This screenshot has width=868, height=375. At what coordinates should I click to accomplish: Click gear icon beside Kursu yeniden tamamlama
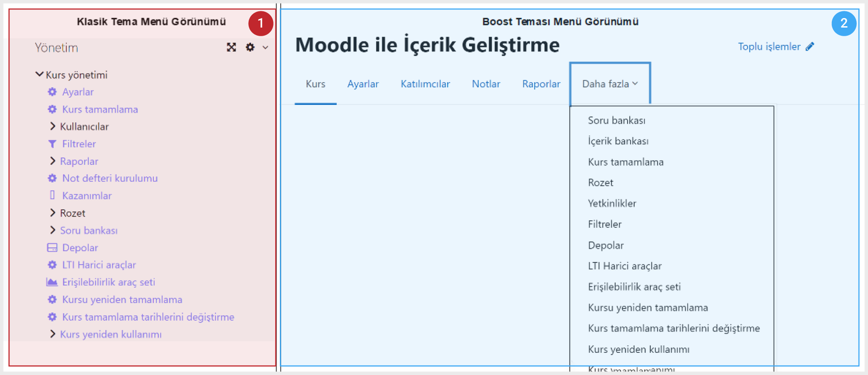click(x=52, y=300)
